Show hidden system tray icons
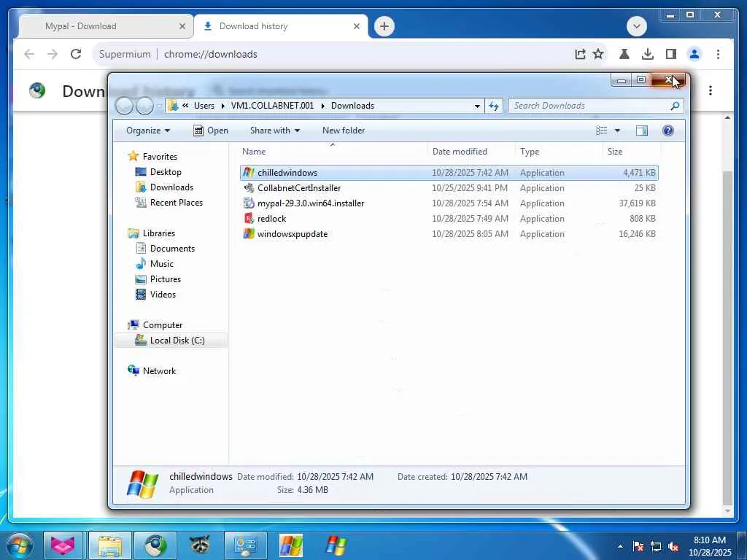The image size is (747, 560). [620, 546]
